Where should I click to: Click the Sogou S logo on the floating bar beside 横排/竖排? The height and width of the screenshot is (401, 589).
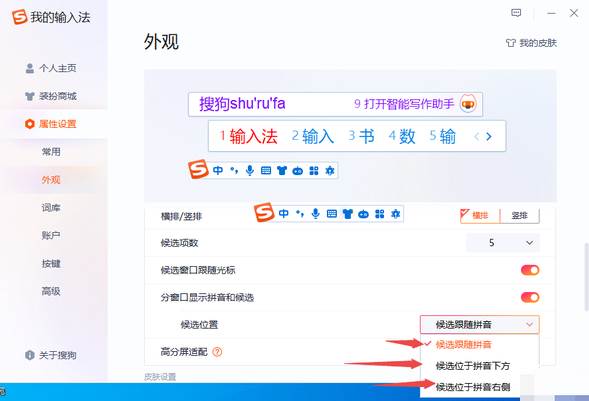264,212
